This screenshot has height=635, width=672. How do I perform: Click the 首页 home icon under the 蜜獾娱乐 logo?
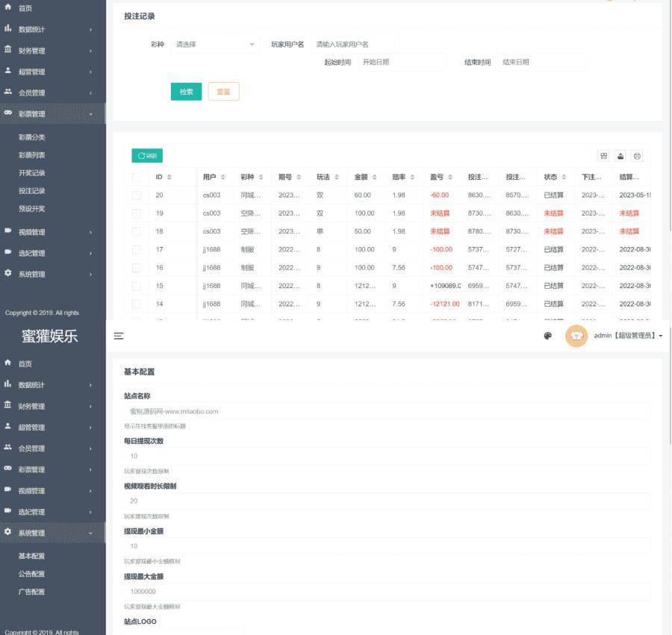pos(7,363)
